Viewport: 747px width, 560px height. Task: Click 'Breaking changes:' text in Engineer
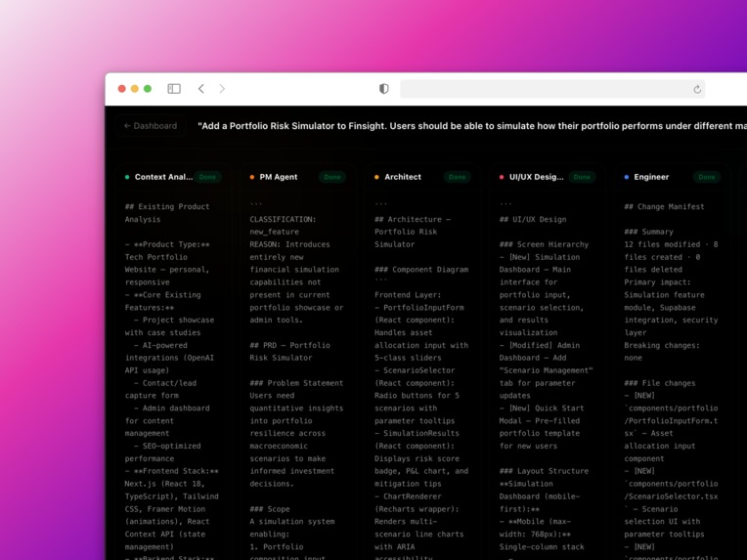(x=662, y=345)
